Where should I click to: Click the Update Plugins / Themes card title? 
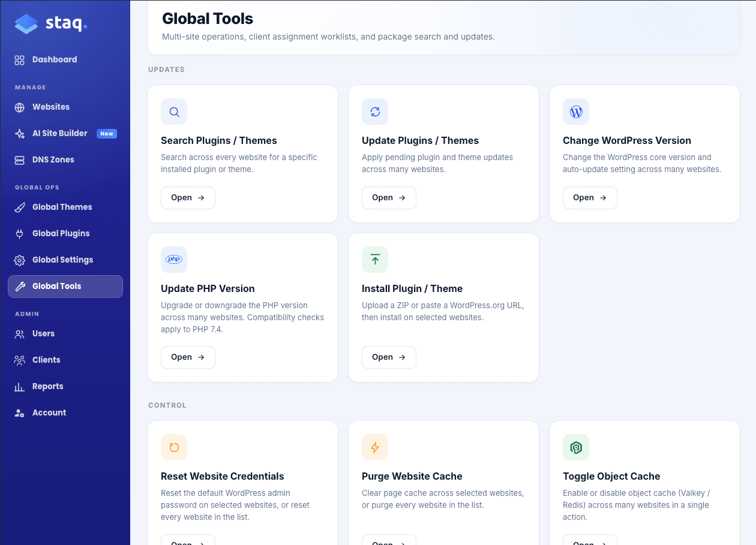point(420,140)
